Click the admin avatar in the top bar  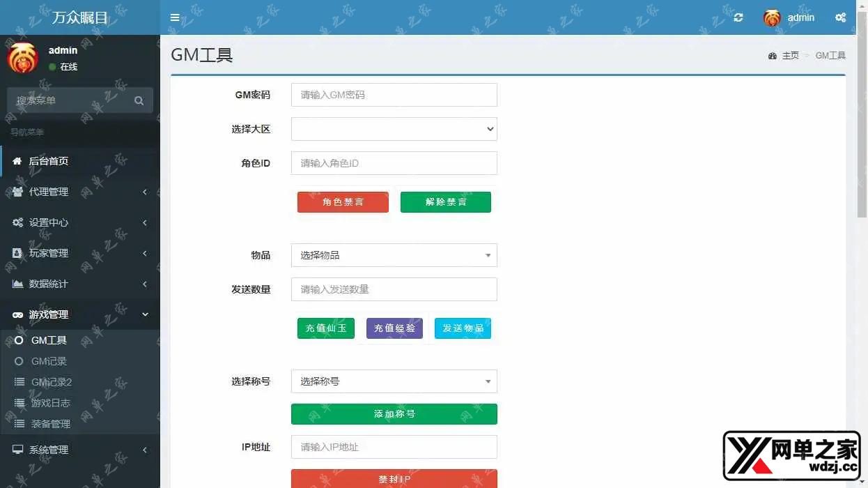click(x=772, y=18)
